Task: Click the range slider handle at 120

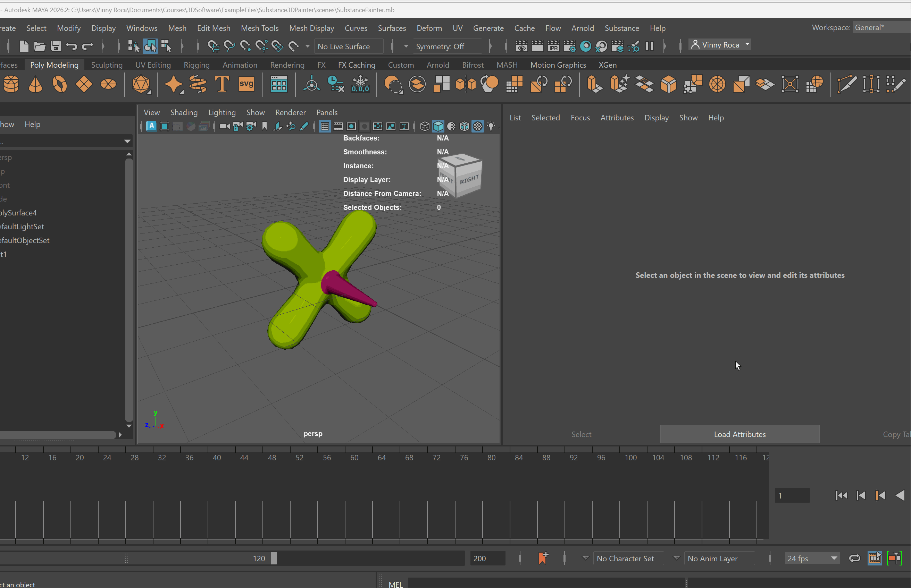Action: (x=274, y=558)
